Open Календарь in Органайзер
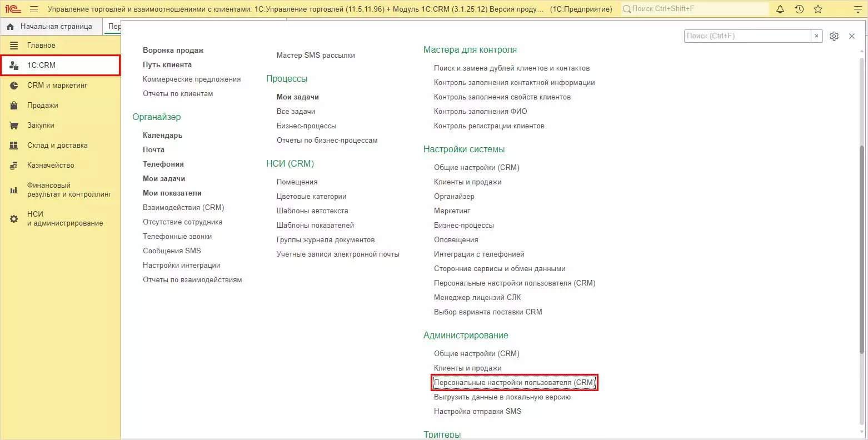This screenshot has width=868, height=440. tap(163, 136)
